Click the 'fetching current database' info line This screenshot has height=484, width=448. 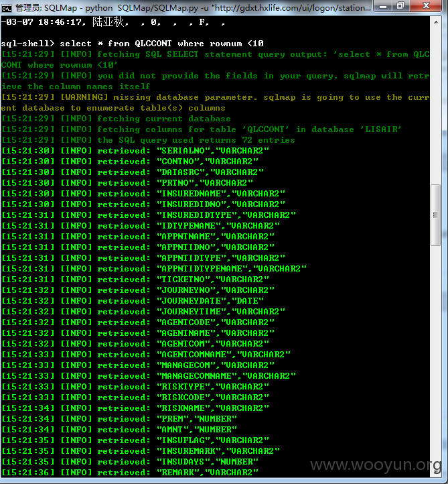pos(116,119)
